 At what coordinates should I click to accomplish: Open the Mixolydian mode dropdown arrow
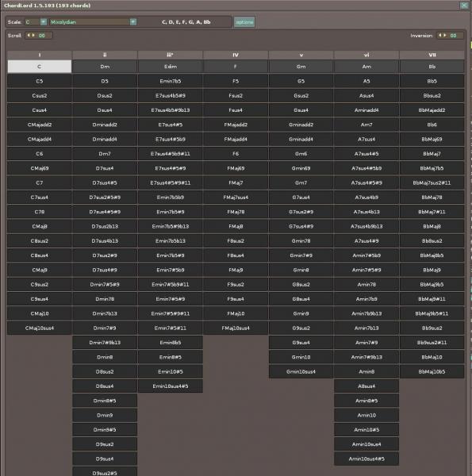click(x=133, y=22)
